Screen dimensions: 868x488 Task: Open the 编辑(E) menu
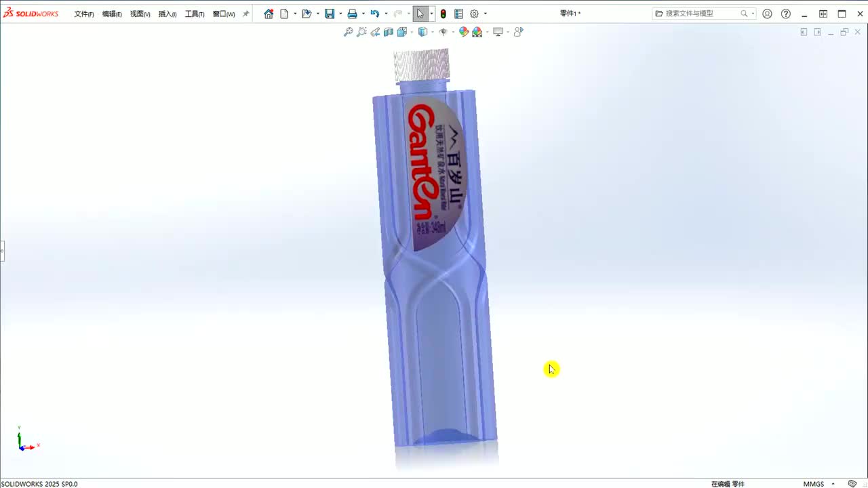coord(112,14)
